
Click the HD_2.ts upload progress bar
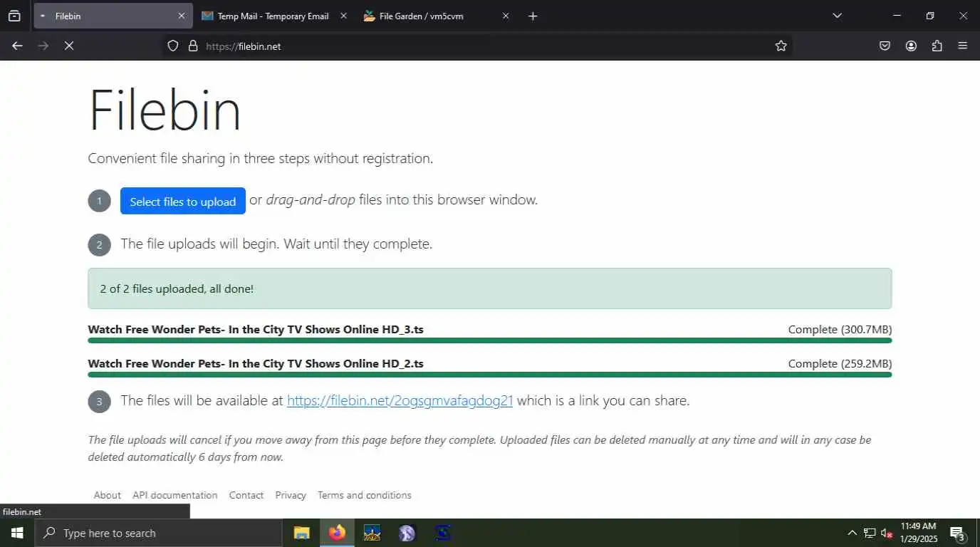(490, 375)
